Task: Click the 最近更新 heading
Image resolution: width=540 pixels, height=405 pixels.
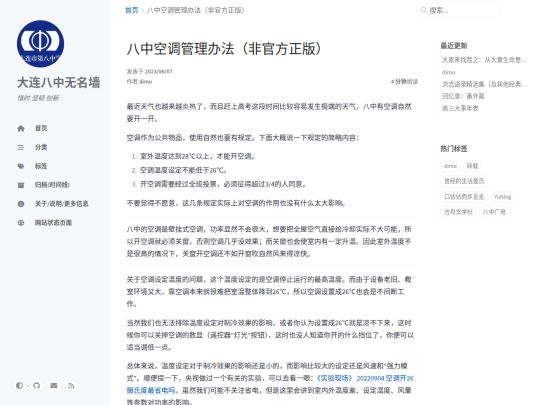Action: 454,45
